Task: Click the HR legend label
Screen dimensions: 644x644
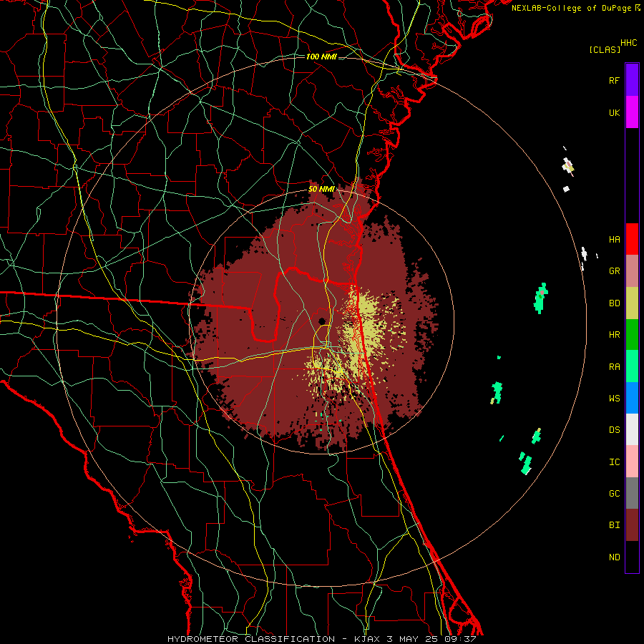Action: point(614,335)
